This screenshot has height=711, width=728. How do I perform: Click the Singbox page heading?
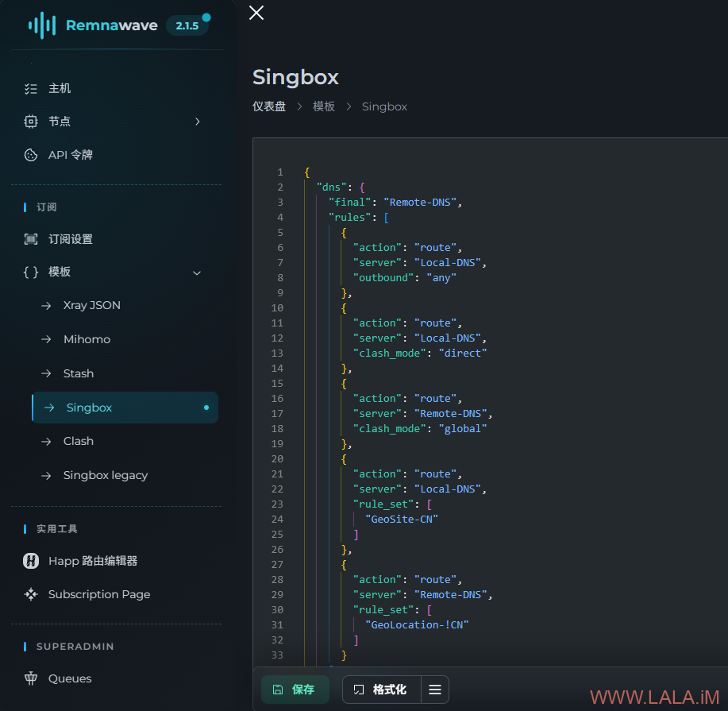pyautogui.click(x=296, y=77)
